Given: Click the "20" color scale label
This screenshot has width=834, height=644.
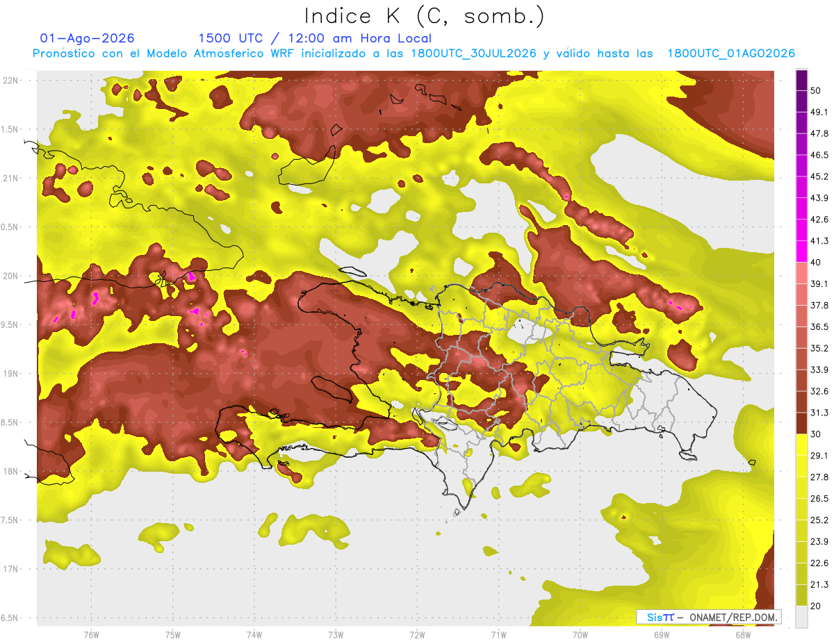Looking at the screenshot, I should pos(817,606).
